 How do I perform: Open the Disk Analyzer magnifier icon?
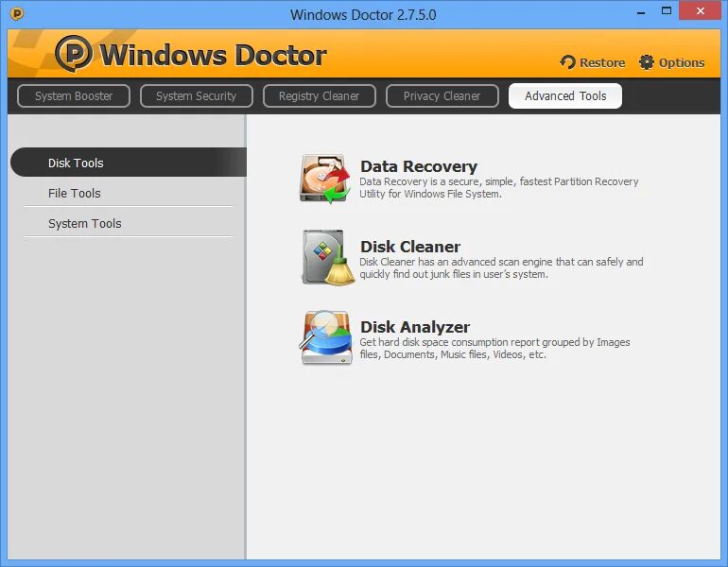[325, 337]
